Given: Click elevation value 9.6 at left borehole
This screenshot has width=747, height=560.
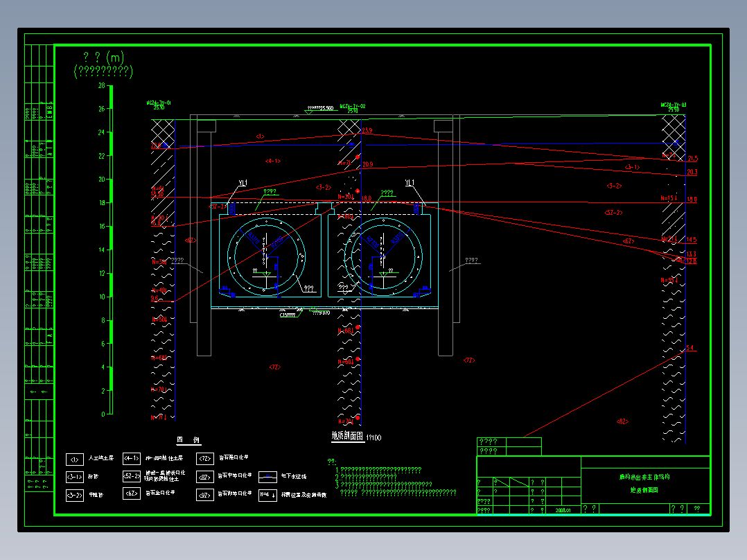Looking at the screenshot, I should [155, 298].
